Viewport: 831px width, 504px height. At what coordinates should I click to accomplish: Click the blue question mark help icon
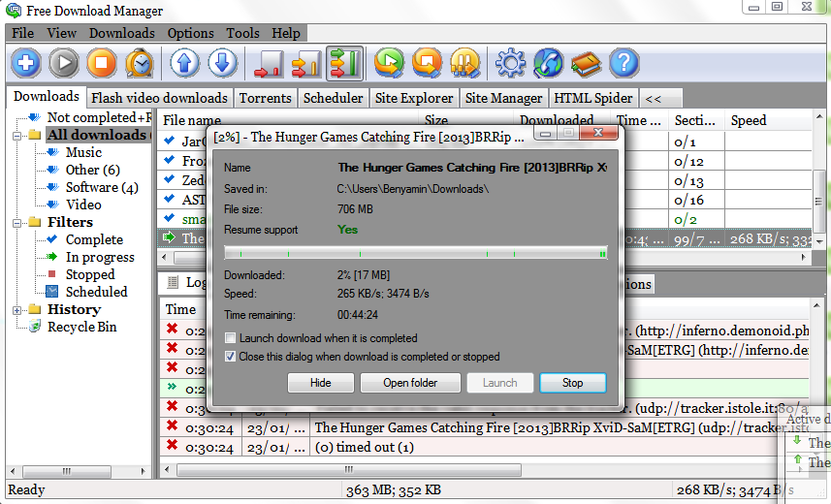point(624,63)
